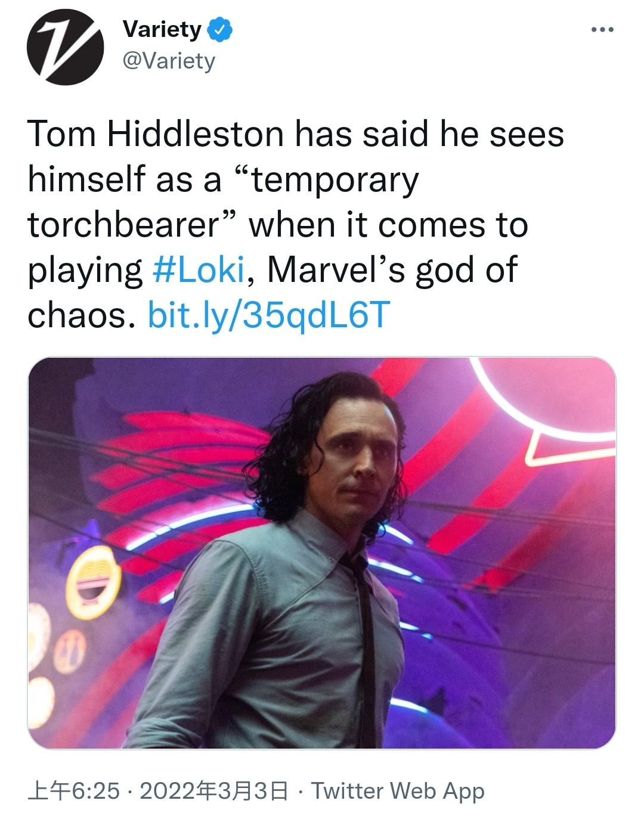Open the Twitter Web App source label
This screenshot has width=644, height=819.
[398, 791]
